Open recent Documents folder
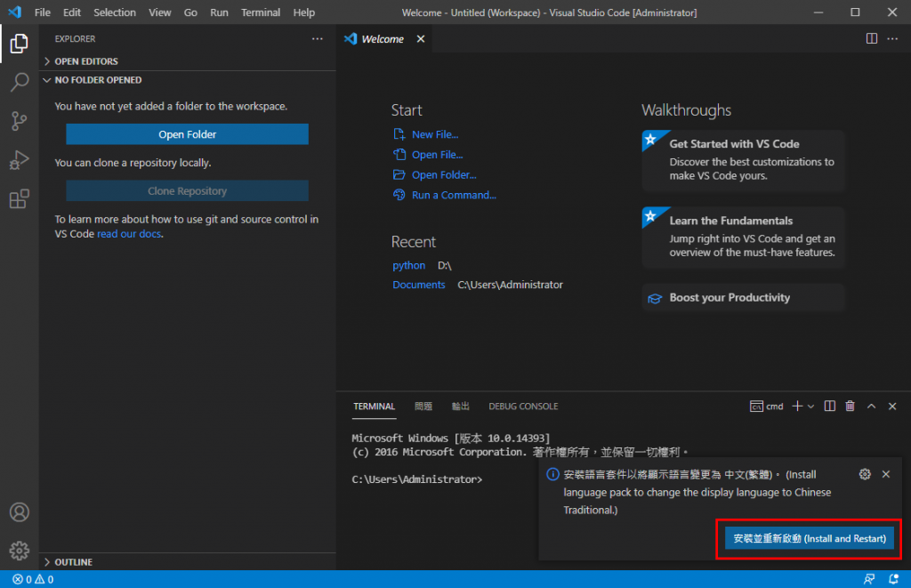Image resolution: width=911 pixels, height=588 pixels. coord(418,285)
